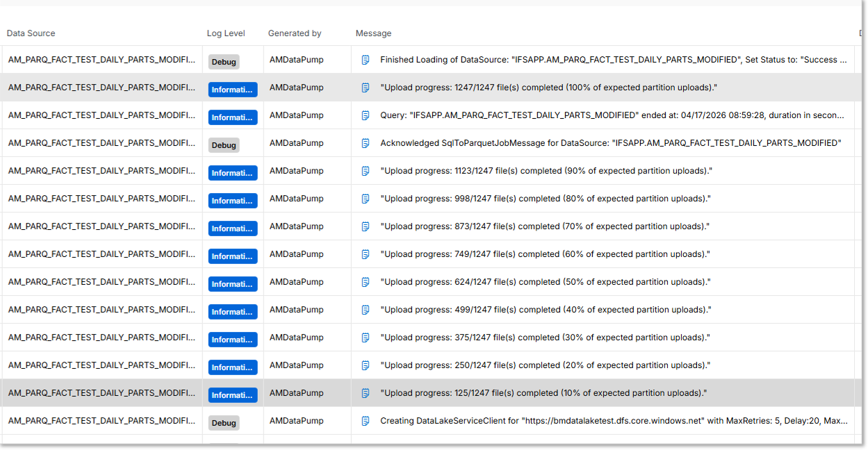Select 'Upload progress: 998/1247 file(s)' message
868x450 pixels.
[546, 199]
